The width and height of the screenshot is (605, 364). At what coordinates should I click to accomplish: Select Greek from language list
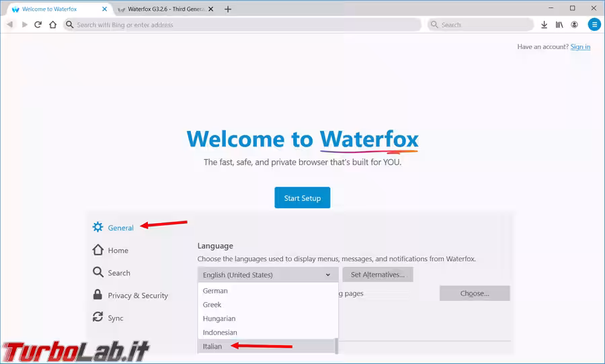(266, 305)
